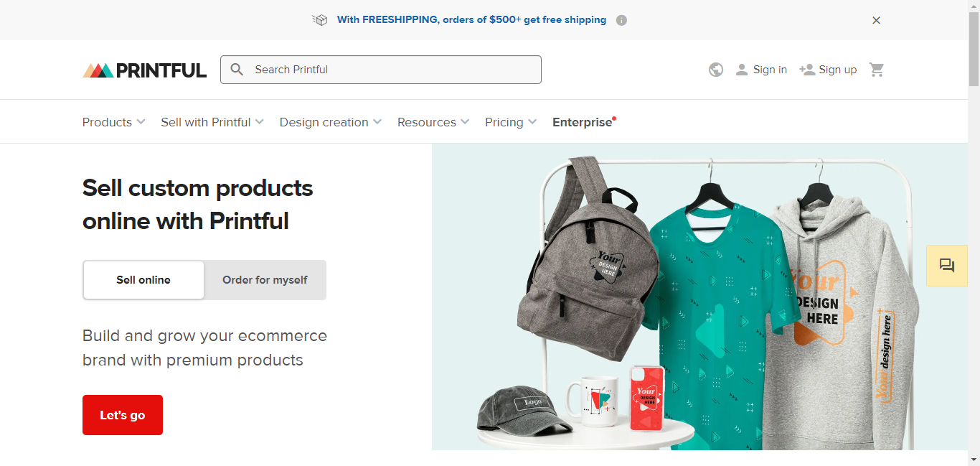
Task: Switch to Order for myself
Action: (x=265, y=280)
